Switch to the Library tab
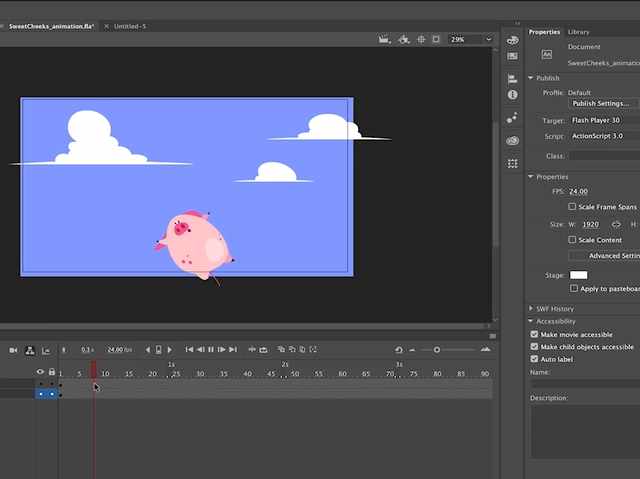The width and height of the screenshot is (640, 479). click(578, 32)
